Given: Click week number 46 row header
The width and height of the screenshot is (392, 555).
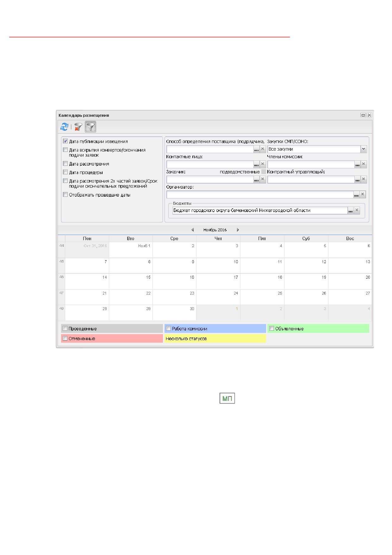Looking at the screenshot, I should tap(61, 281).
